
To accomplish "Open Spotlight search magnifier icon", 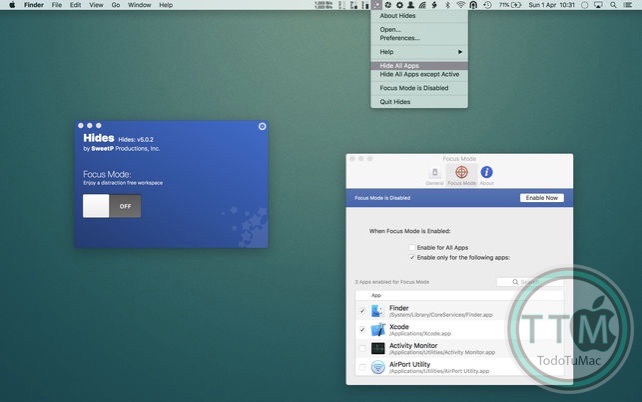I will tap(613, 5).
